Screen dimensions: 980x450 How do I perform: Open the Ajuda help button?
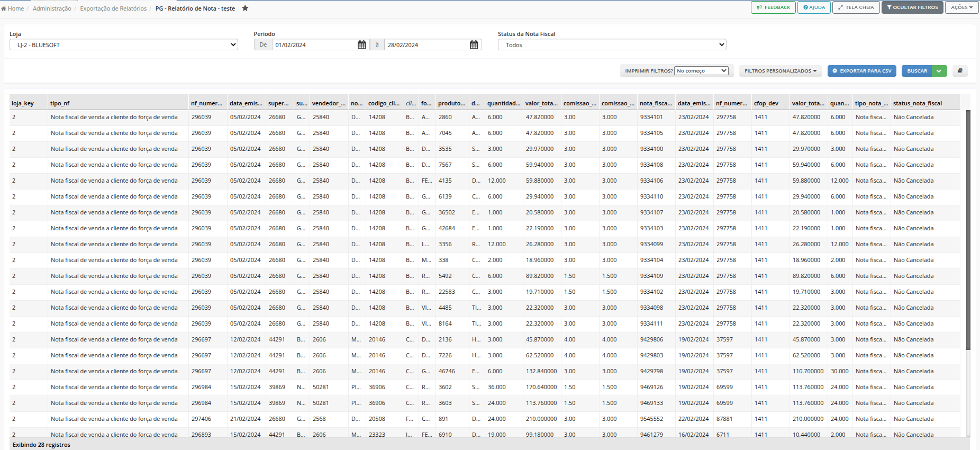tap(814, 7)
